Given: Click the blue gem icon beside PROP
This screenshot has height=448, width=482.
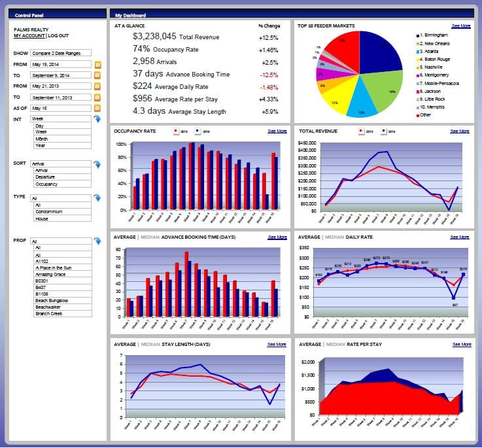Looking at the screenshot, I should [x=97, y=241].
